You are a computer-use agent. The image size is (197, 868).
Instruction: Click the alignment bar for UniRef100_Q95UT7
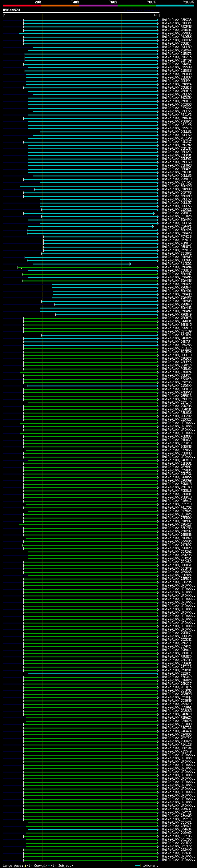pyautogui.click(x=89, y=213)
